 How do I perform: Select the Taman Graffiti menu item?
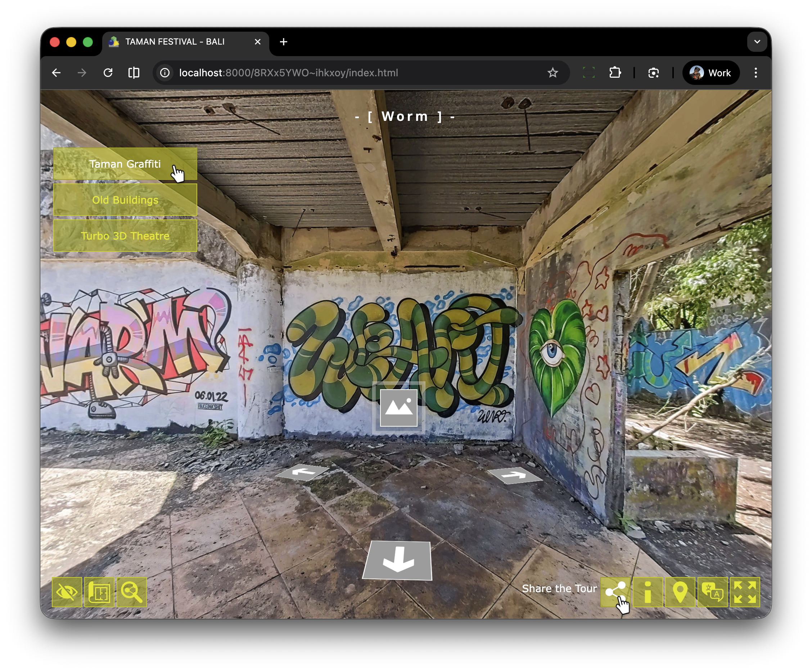pos(125,164)
